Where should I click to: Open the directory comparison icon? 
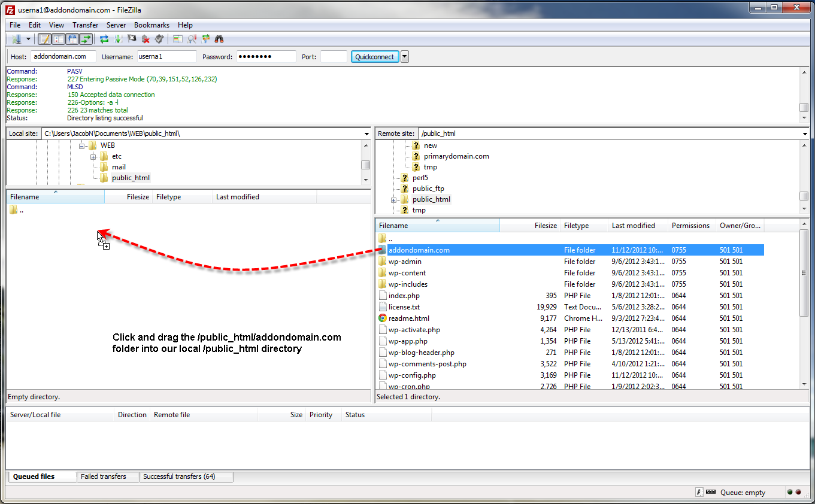click(x=192, y=40)
